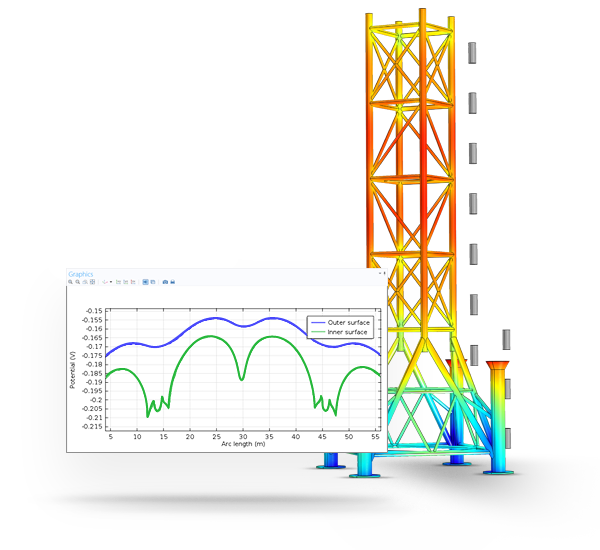Click the red axis-scale toolbar icon
The height and width of the screenshot is (550, 600).
[133, 282]
